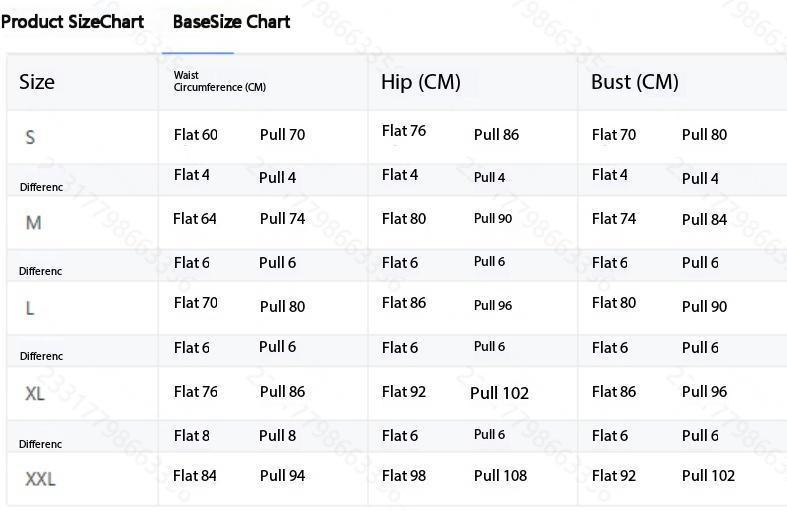787x511 pixels.
Task: Click the Hip (CM) column header
Action: 420,82
